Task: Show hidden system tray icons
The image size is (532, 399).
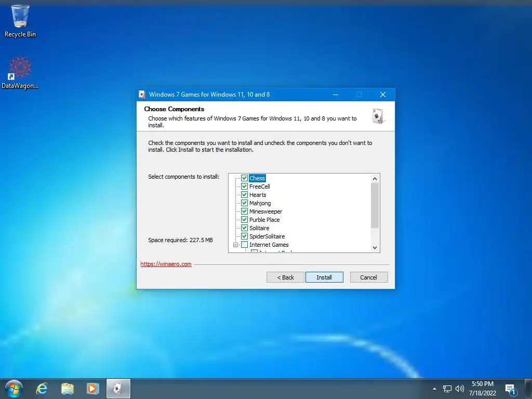Action: click(x=434, y=389)
